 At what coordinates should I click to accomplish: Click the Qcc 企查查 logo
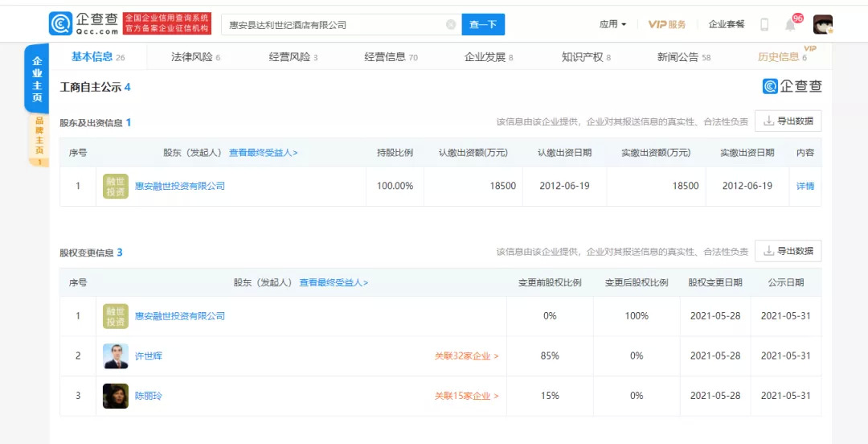(84, 24)
